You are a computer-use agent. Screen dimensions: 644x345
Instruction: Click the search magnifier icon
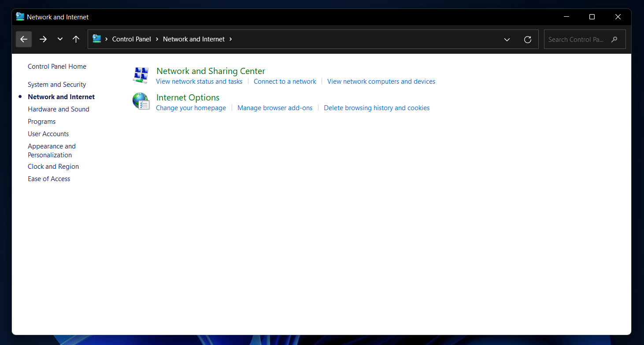coord(614,40)
